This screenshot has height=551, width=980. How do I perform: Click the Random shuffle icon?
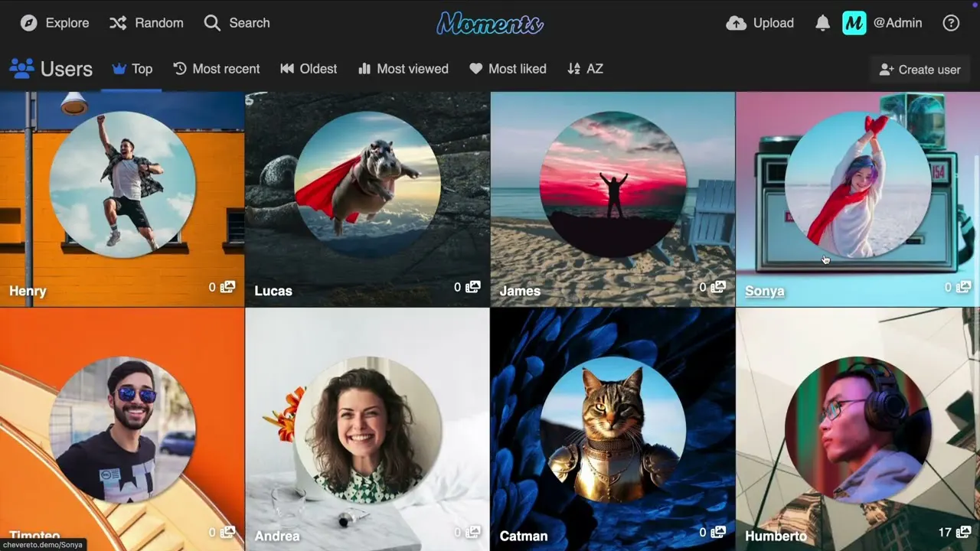[x=117, y=23]
